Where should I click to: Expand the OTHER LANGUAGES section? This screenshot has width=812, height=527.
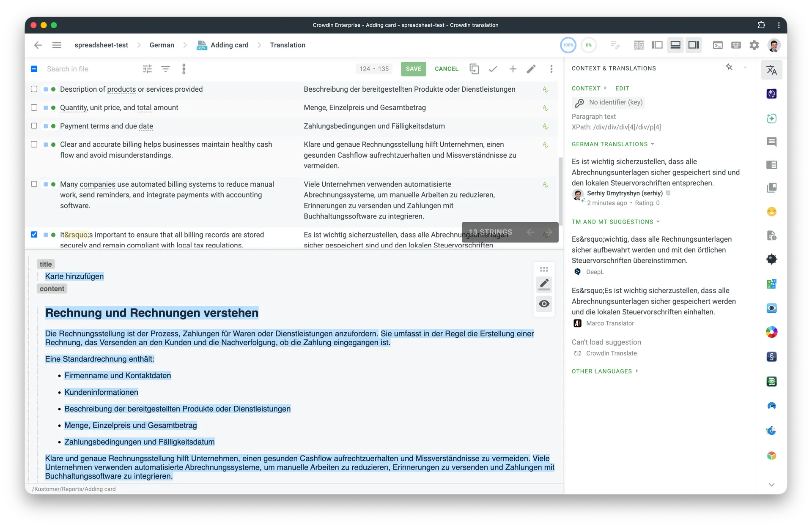click(x=637, y=371)
